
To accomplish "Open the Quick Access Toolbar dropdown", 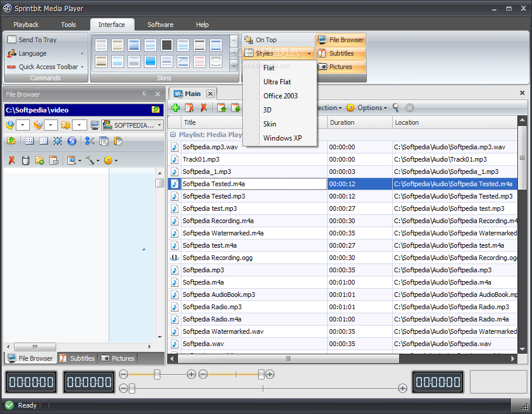I will point(46,67).
